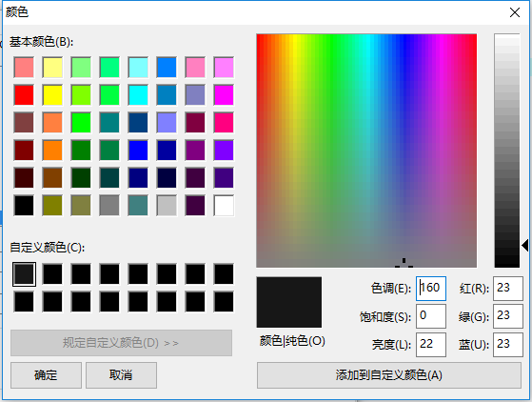
Task: Choose the medium gray basic color swatch
Action: tap(109, 206)
